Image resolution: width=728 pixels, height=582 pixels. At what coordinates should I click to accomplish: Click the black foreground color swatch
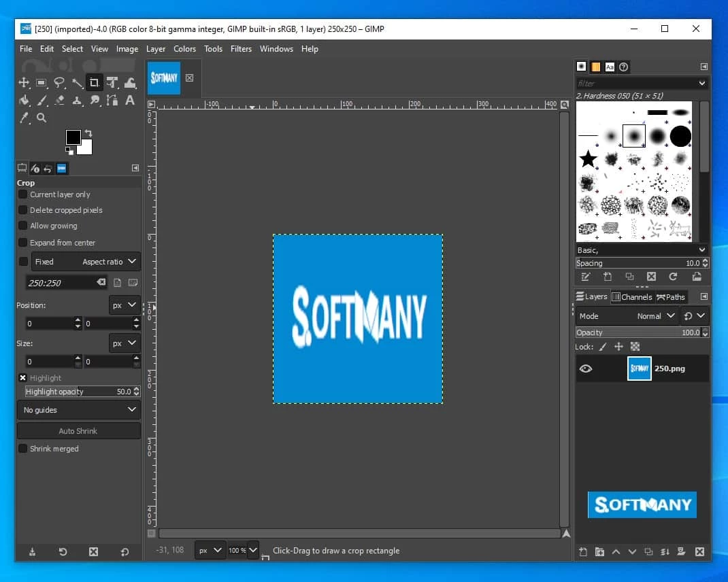click(x=73, y=137)
